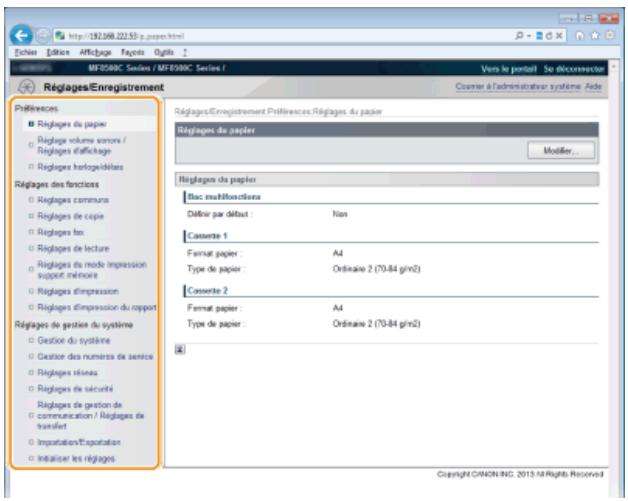Screen dimensions: 628x501
Task: Click the Aide link
Action: [x=593, y=87]
